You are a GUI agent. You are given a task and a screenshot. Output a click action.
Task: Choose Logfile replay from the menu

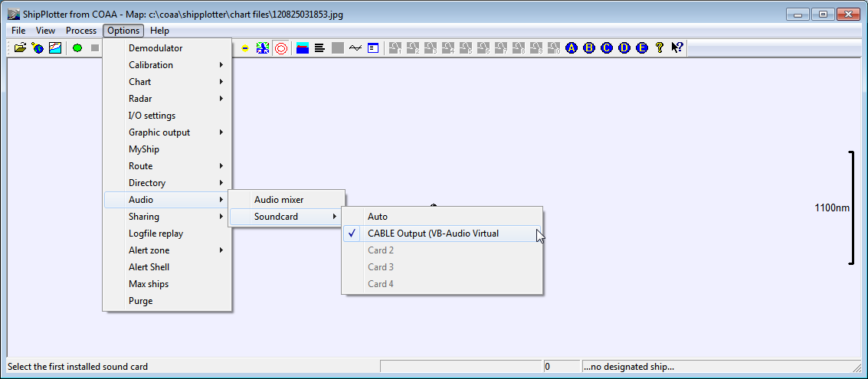[167, 234]
